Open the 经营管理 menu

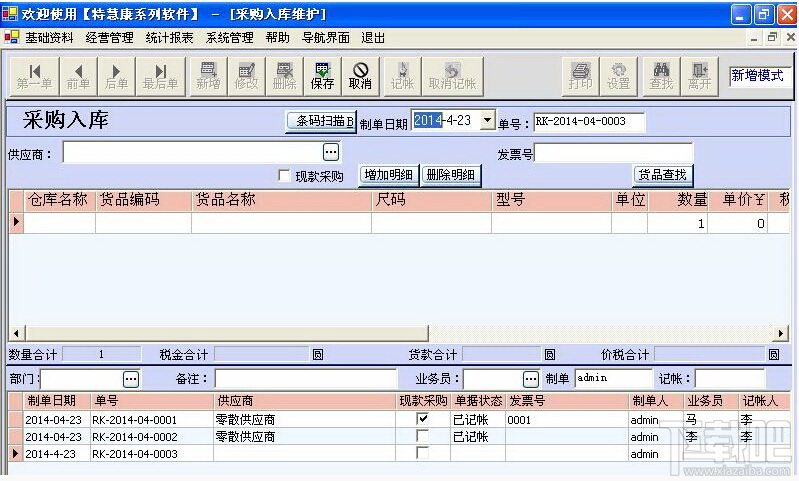coord(110,38)
